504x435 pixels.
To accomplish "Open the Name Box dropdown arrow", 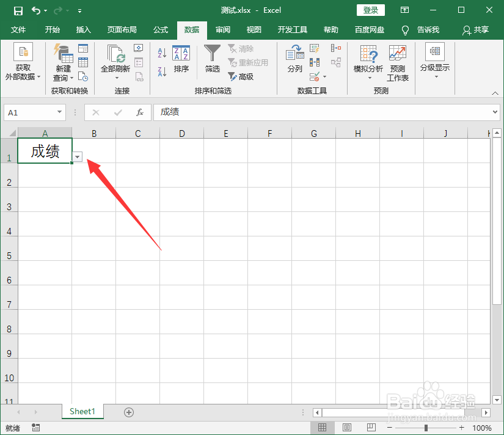I will point(59,112).
